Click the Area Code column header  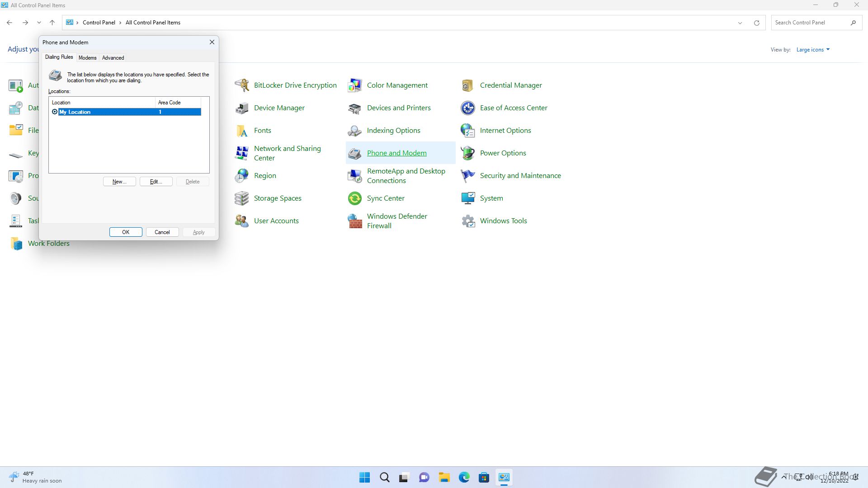click(178, 103)
